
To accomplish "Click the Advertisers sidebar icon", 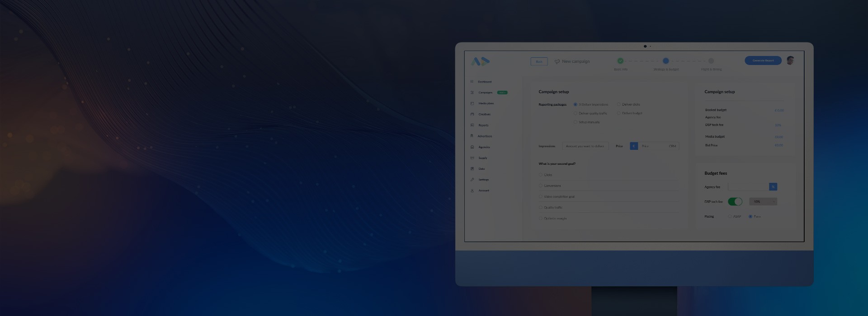I will (x=472, y=136).
